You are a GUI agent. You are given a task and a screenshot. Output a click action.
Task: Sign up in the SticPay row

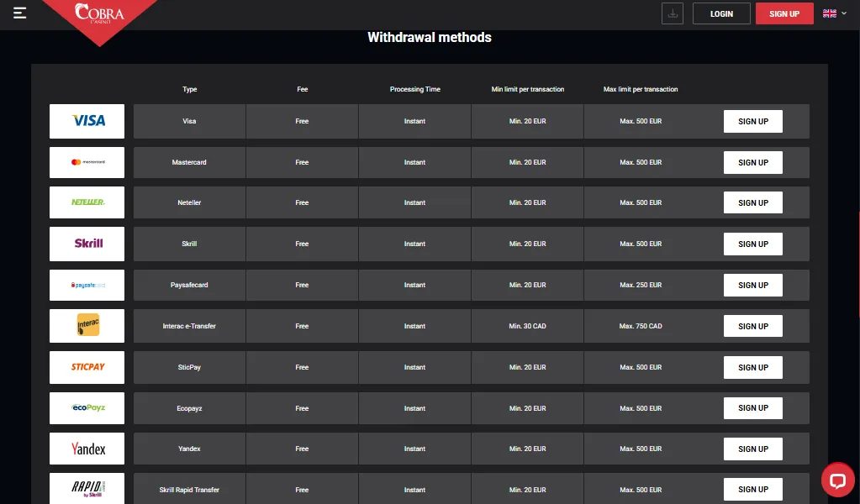click(753, 367)
